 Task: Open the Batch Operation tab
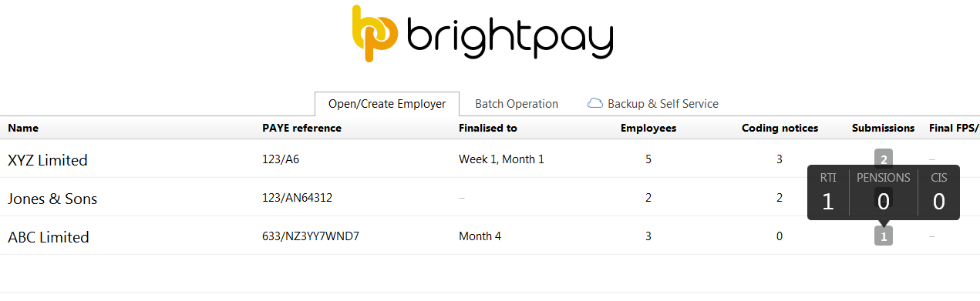(517, 104)
